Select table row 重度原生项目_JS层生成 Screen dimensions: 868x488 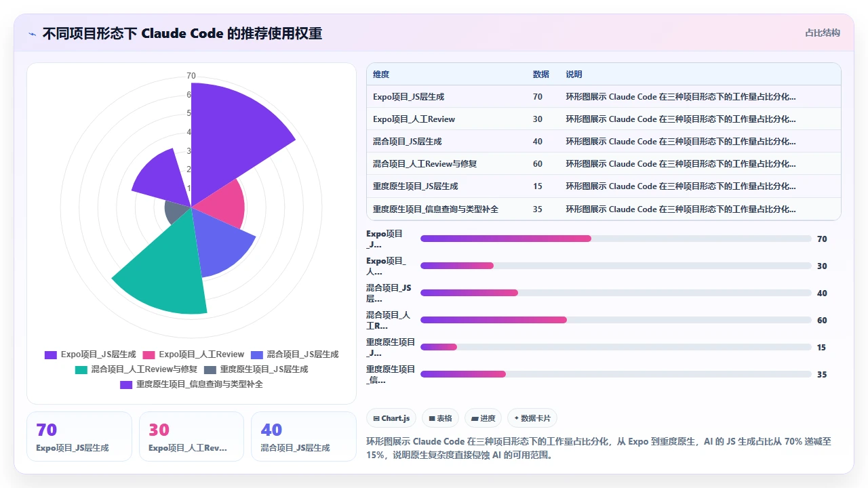604,186
